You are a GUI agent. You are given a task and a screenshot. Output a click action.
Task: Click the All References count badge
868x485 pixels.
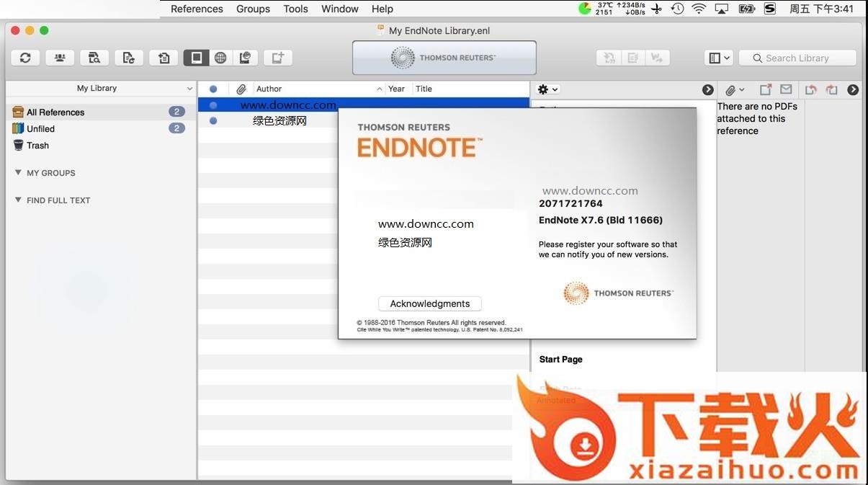point(176,112)
